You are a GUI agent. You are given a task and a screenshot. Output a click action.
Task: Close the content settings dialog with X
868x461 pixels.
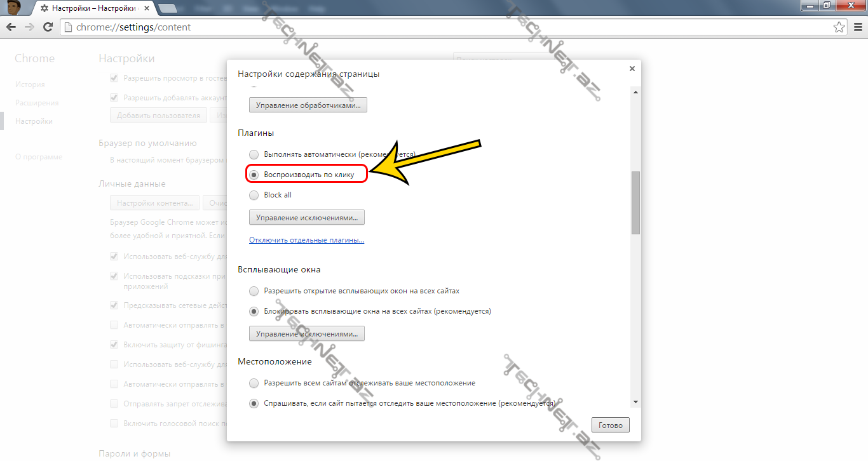click(x=632, y=69)
